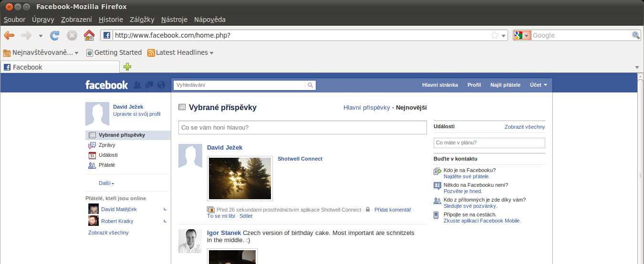Select the Facebook browser tab
This screenshot has height=264, width=644.
tap(60, 67)
